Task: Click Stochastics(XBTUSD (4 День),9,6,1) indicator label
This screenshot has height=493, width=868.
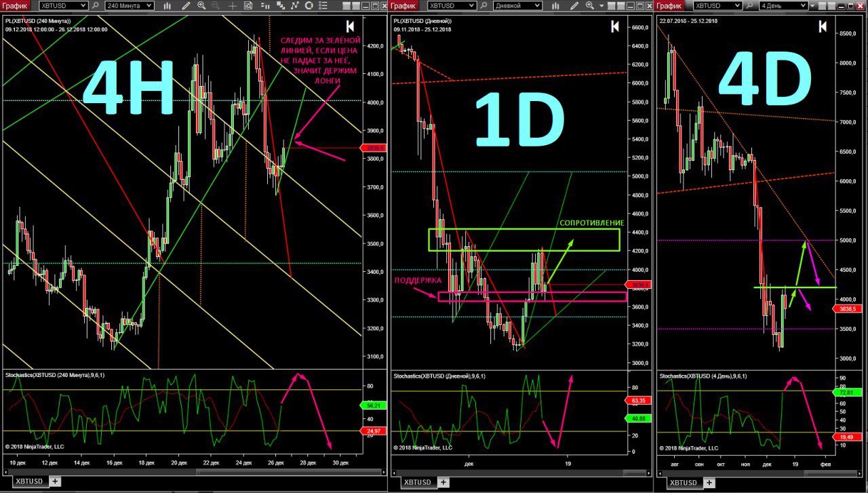Action: (x=705, y=375)
